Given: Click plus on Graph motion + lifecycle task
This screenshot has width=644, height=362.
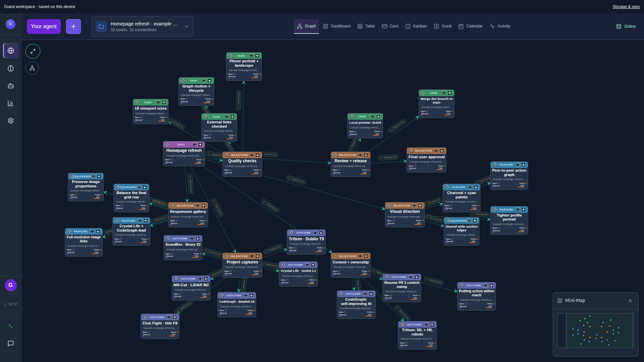Looking at the screenshot, I should click(210, 81).
